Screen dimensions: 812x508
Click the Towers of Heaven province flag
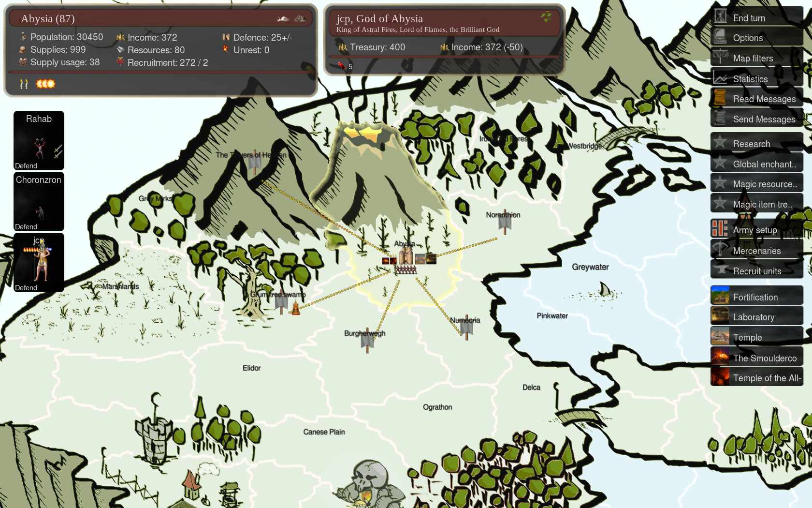(255, 164)
